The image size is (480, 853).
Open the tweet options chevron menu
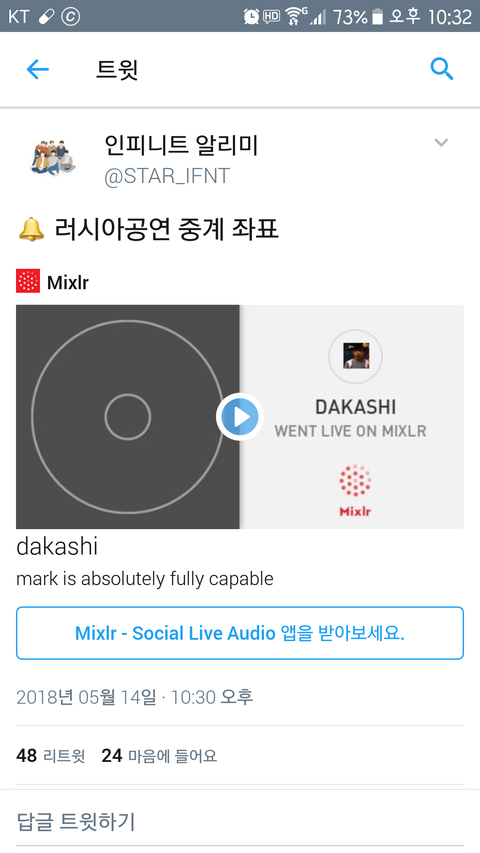(x=441, y=143)
